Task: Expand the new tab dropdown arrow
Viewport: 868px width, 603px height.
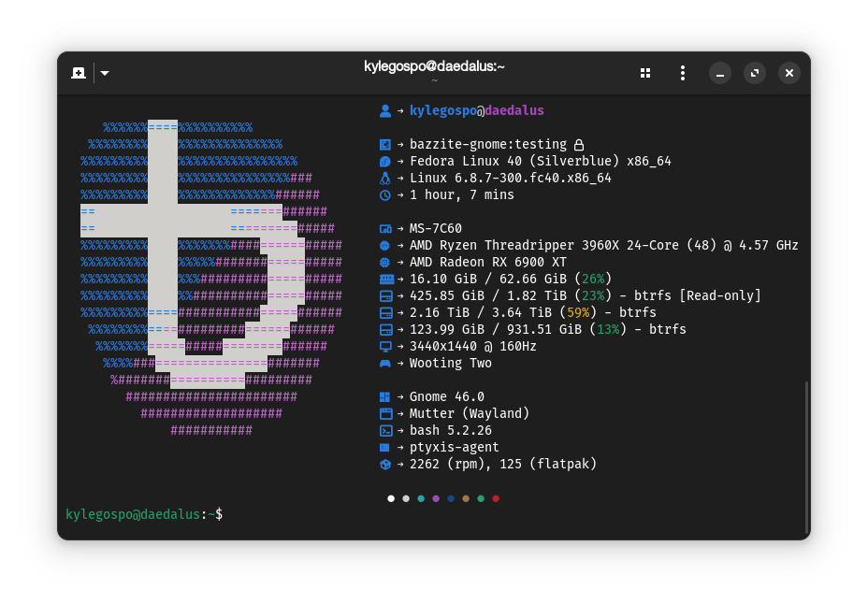Action: point(105,73)
